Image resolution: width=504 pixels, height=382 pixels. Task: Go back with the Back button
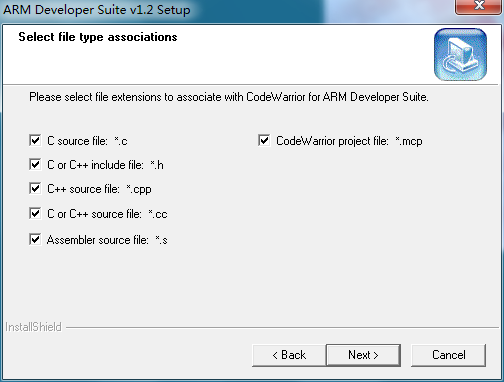(x=289, y=355)
